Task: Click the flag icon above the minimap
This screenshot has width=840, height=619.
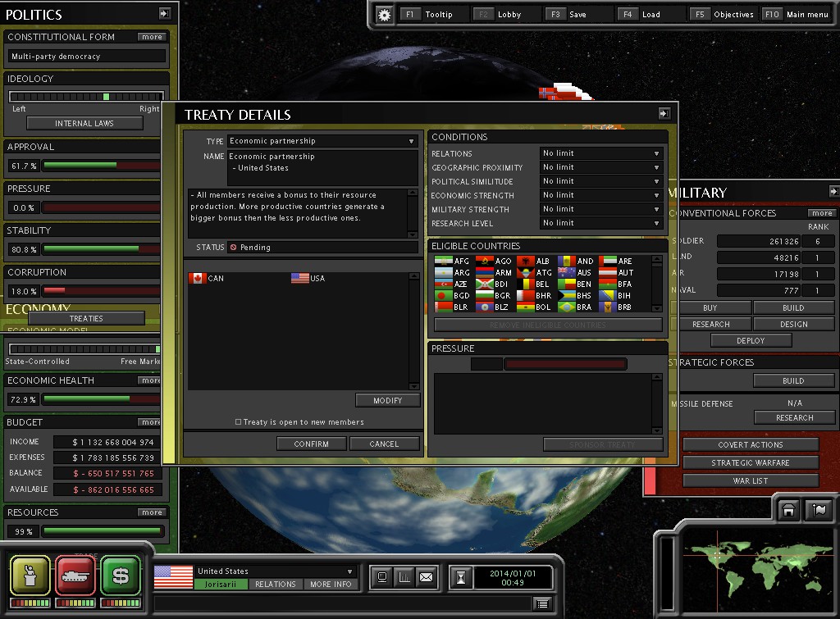Action: point(818,510)
